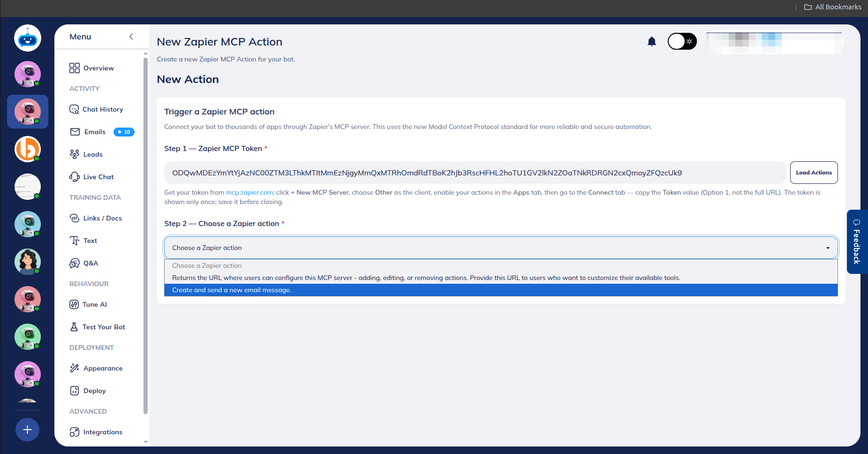Click the Live Chat headset icon
The height and width of the screenshot is (454, 868).
75,177
